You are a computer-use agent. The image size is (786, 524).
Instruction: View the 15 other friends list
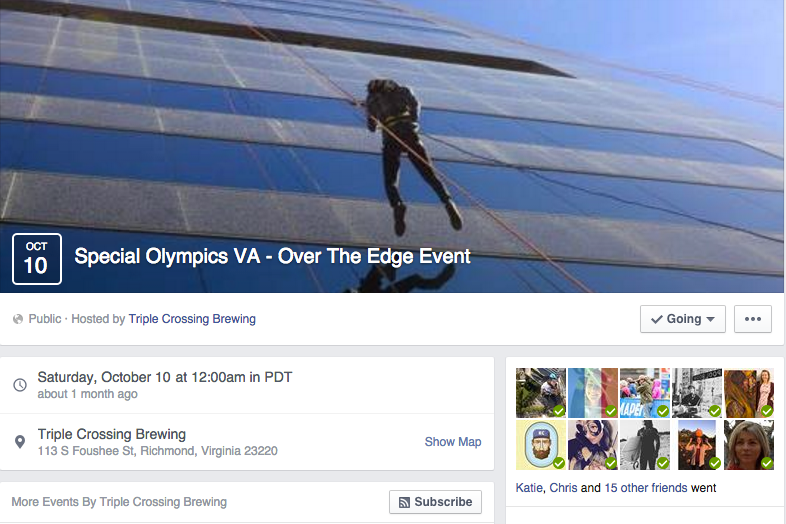coord(646,488)
